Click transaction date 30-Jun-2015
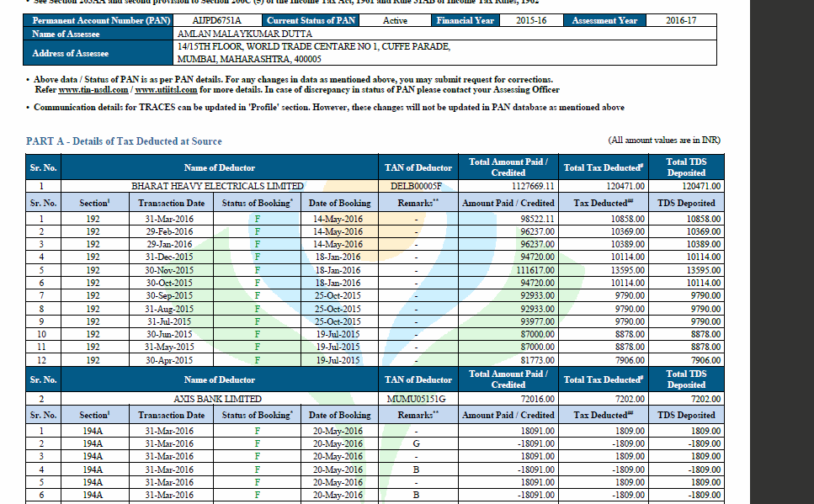The height and width of the screenshot is (504, 814). (x=169, y=334)
